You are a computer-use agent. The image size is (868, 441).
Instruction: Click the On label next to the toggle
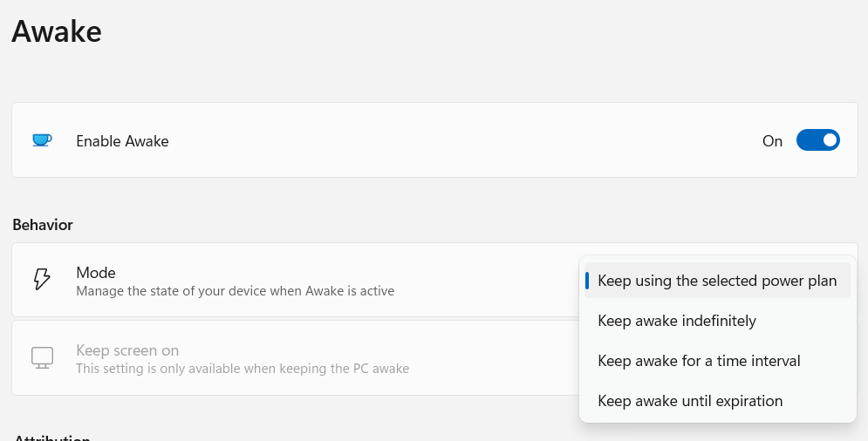click(x=772, y=141)
